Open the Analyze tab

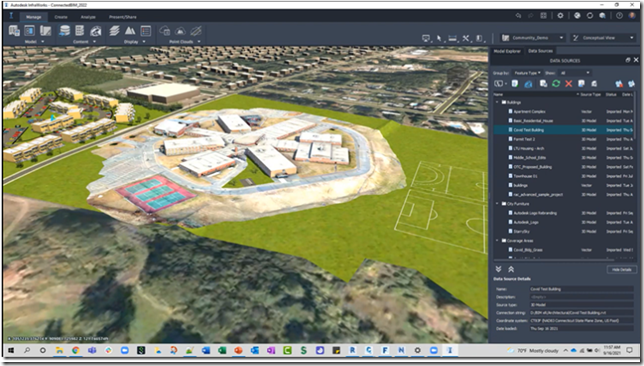88,17
